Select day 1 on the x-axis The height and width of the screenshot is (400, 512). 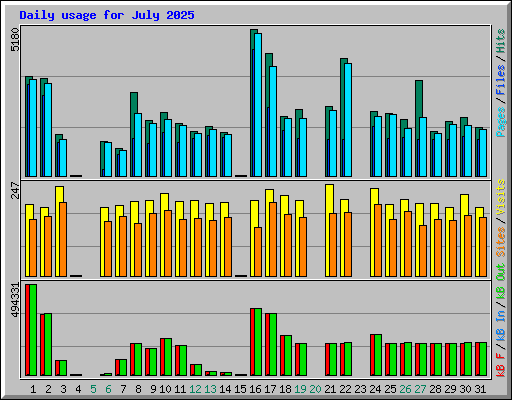tap(33, 389)
